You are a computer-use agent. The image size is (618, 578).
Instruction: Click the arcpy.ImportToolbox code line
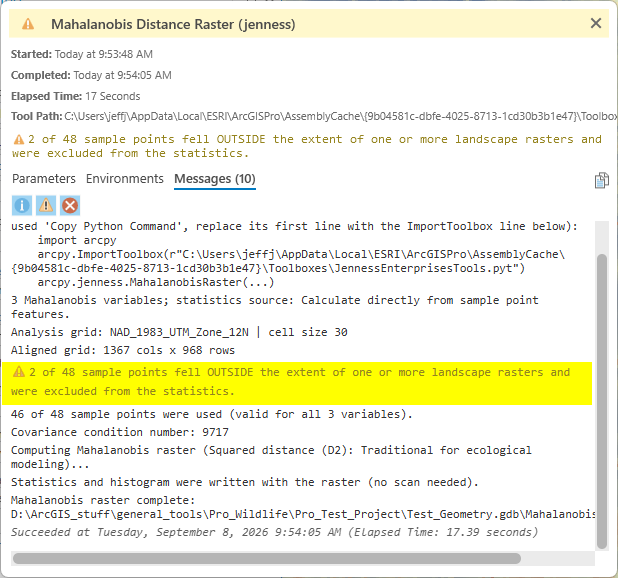288,261
